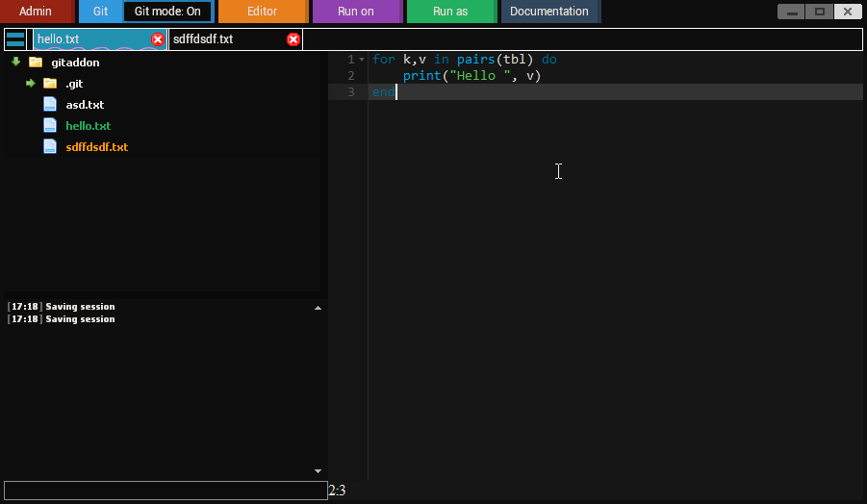Click line number 2 in gutter
This screenshot has height=504, width=867.
tap(351, 76)
